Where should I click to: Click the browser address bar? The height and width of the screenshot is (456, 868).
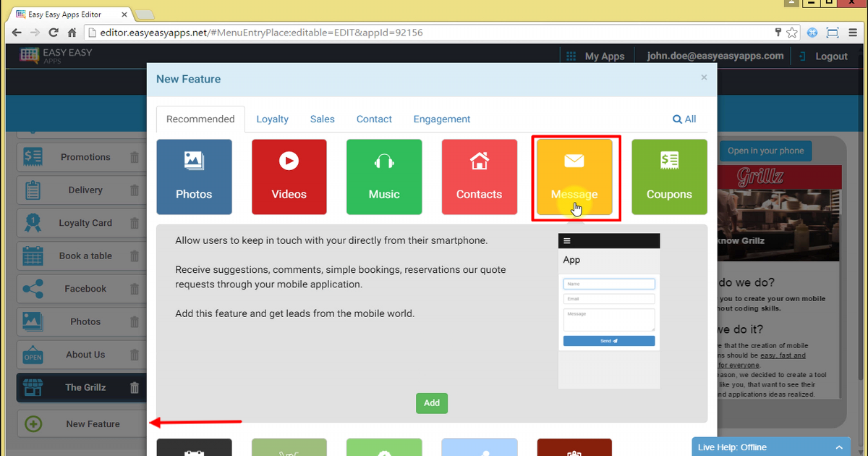pyautogui.click(x=427, y=33)
